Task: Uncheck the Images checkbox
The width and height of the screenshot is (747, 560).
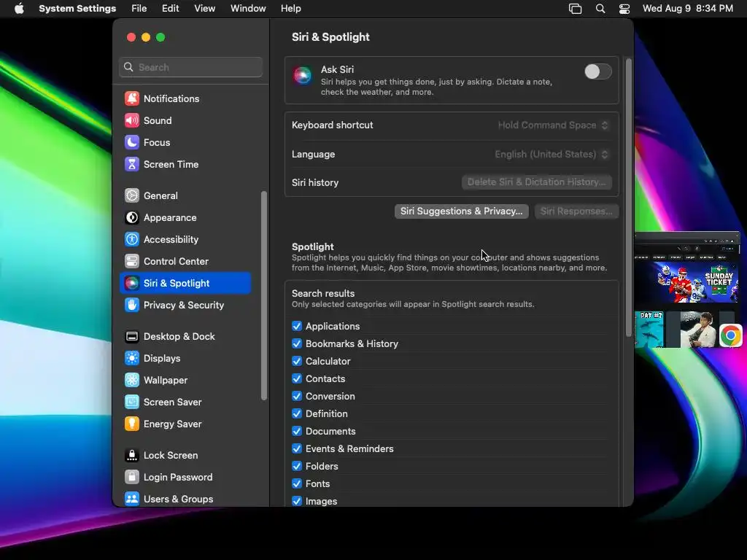Action: pyautogui.click(x=297, y=501)
